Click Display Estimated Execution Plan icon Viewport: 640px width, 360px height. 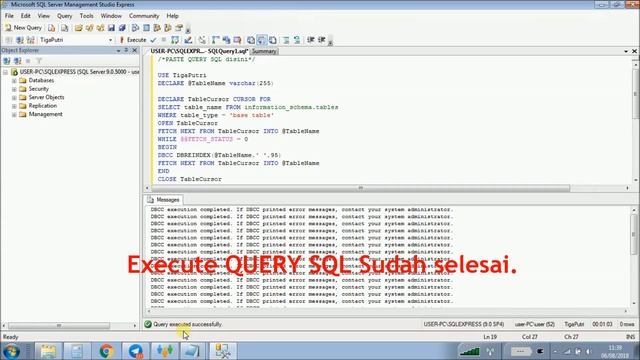tap(175, 40)
